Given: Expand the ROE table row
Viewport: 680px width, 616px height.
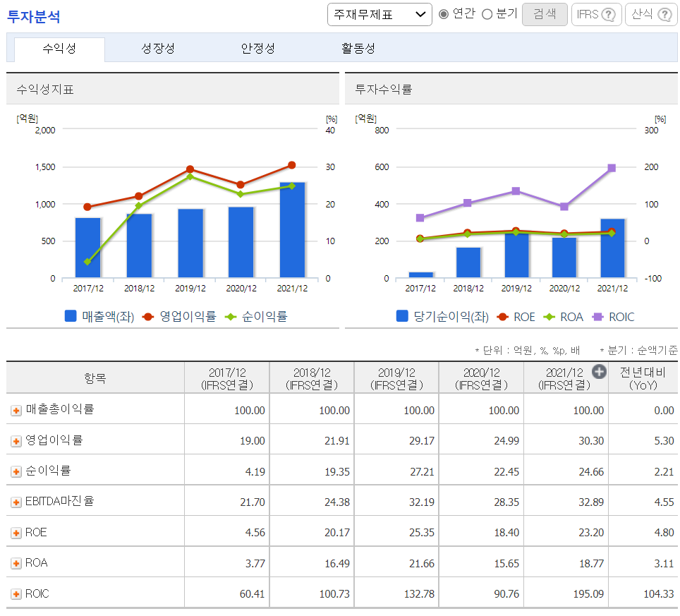Looking at the screenshot, I should (x=16, y=533).
